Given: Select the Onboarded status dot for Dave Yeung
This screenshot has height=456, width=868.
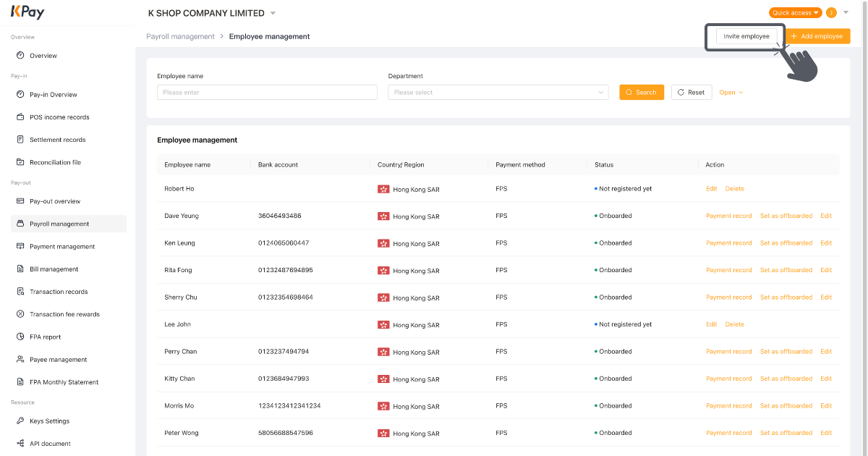Looking at the screenshot, I should point(597,216).
